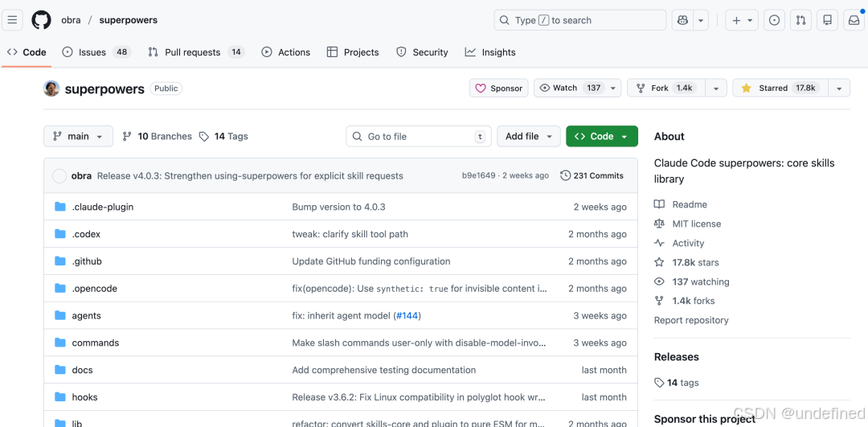The height and width of the screenshot is (427, 868).
Task: Expand the Watch options dropdown arrow
Action: (x=613, y=88)
